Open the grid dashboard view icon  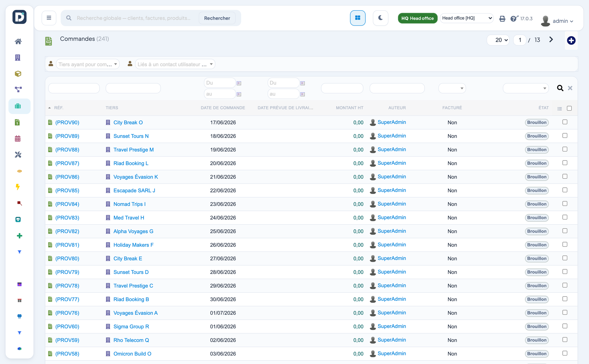[x=358, y=18]
